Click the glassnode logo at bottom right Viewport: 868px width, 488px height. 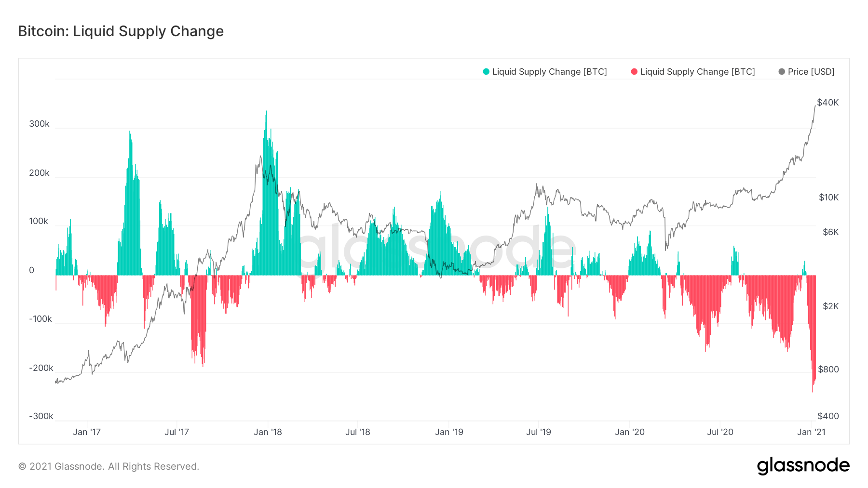click(803, 466)
